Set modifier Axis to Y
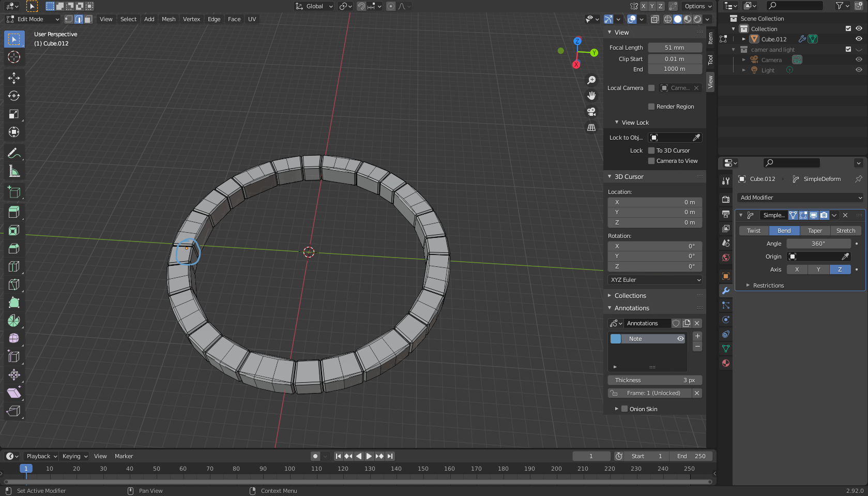This screenshot has height=496, width=868. (x=818, y=269)
